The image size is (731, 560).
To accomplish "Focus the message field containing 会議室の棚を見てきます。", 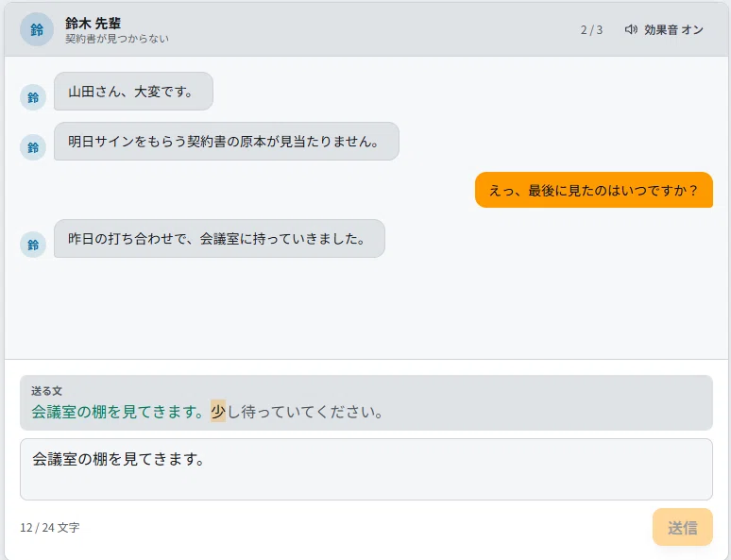I will [365, 469].
